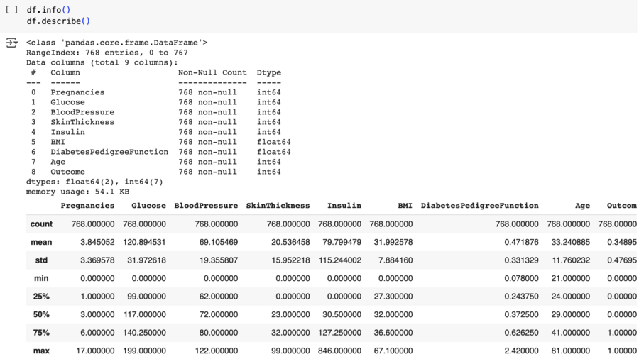Click the DiabetesPedigreeFunction table column header
Viewport: 639px width, 364px height.
click(x=479, y=206)
